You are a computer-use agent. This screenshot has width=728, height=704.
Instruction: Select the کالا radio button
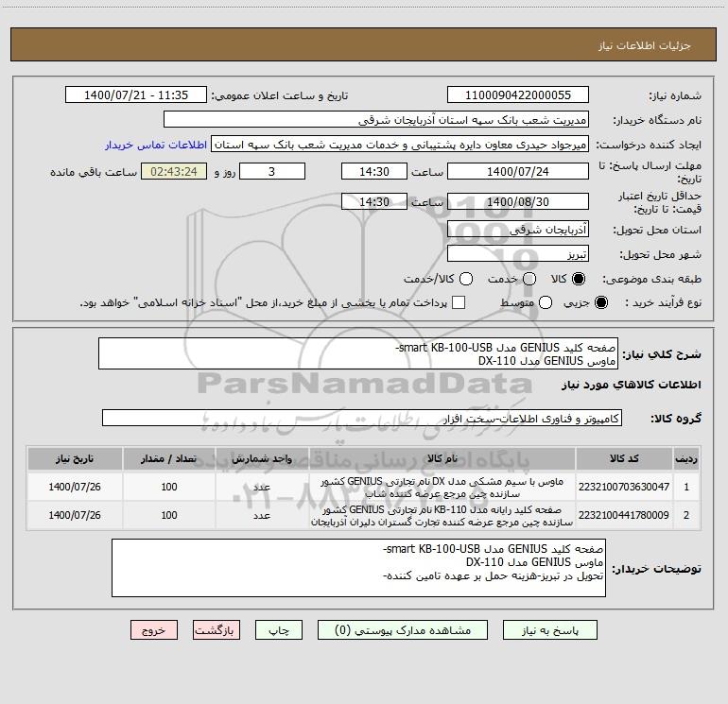click(579, 279)
